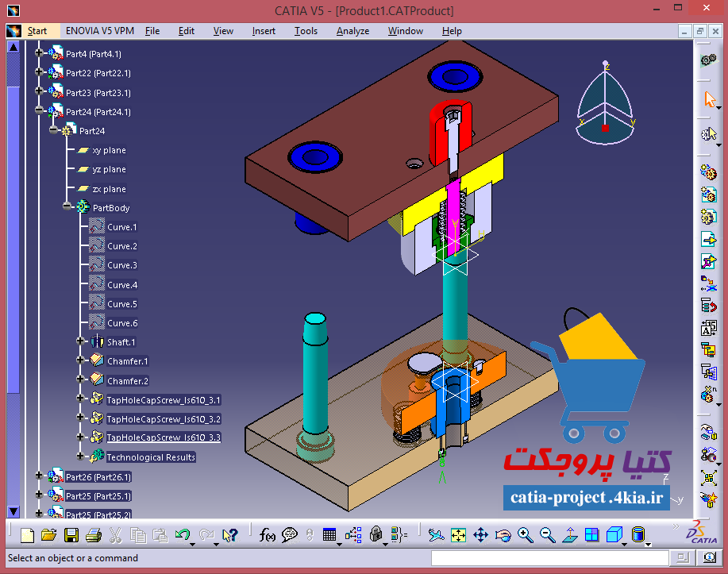Open the Insert menu
The width and height of the screenshot is (728, 574).
point(264,31)
